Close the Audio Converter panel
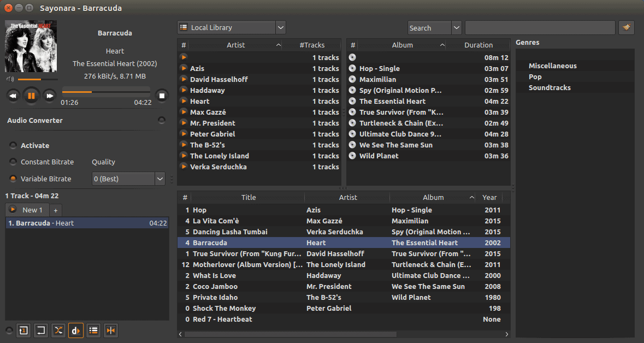 pos(162,120)
